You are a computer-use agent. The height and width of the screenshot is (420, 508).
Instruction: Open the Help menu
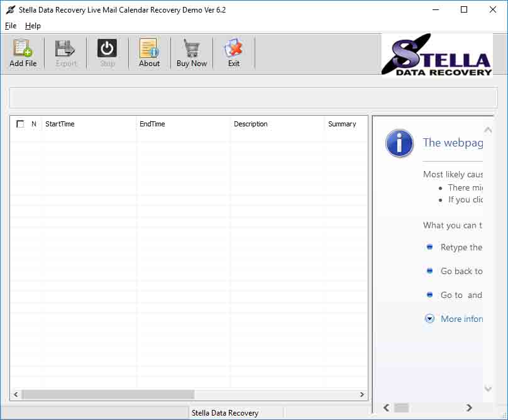pyautogui.click(x=33, y=26)
